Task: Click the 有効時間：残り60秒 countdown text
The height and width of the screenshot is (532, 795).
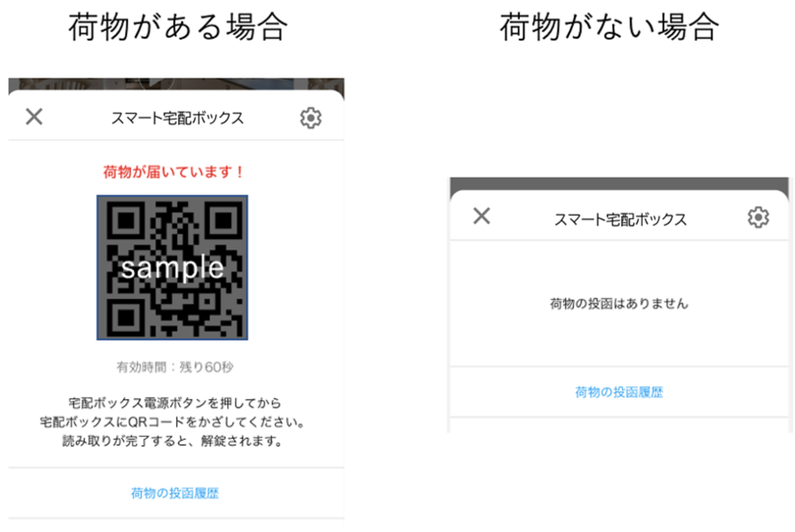Action: [175, 367]
